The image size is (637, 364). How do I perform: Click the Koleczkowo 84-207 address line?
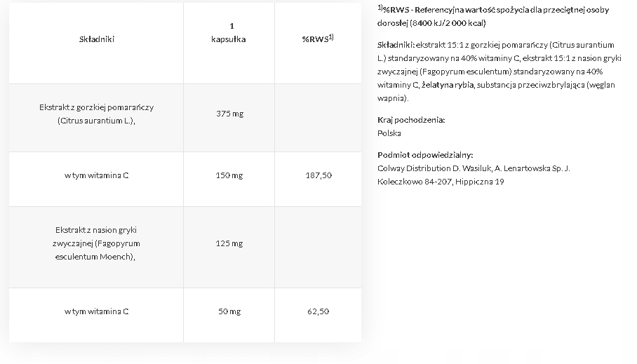click(441, 182)
